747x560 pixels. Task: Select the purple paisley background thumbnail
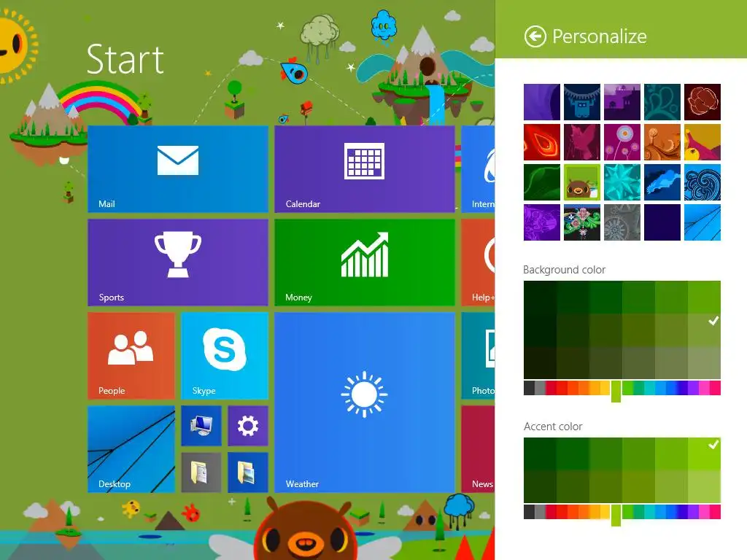[542, 222]
